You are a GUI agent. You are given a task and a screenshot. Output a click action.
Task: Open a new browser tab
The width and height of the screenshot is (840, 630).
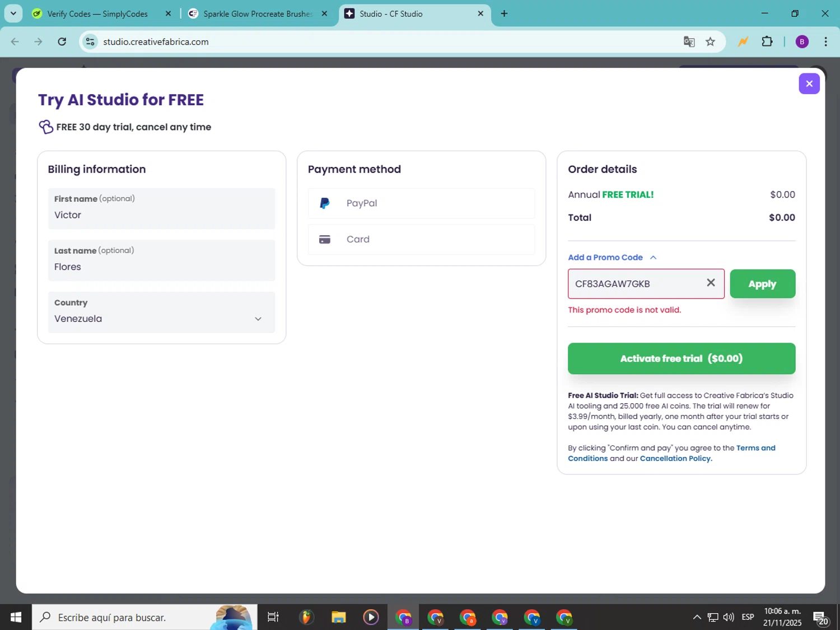504,13
